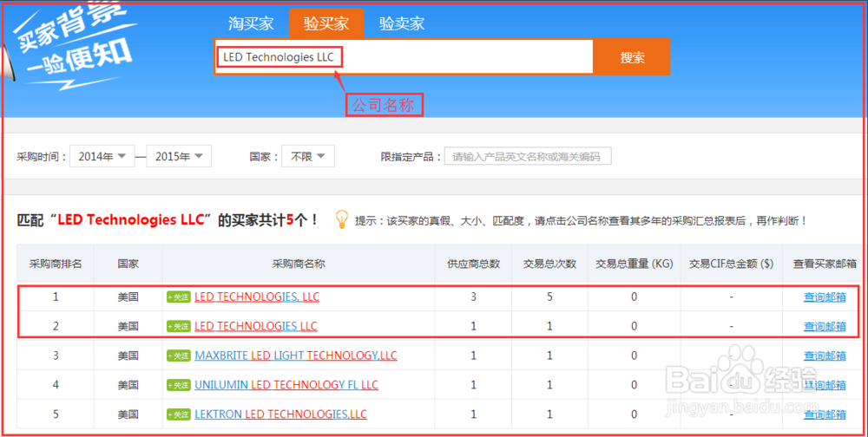Click the 交易总次数 column header
The height and width of the screenshot is (437, 868).
549,264
